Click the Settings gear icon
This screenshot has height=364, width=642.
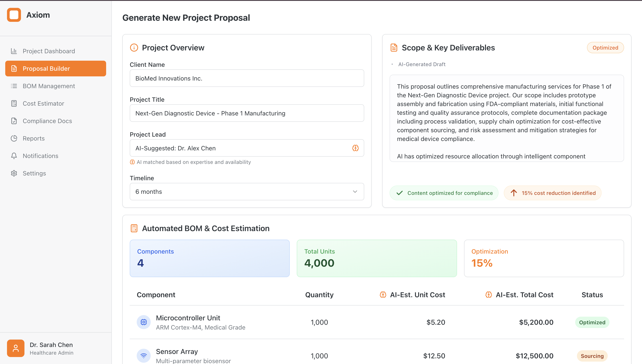pos(14,173)
